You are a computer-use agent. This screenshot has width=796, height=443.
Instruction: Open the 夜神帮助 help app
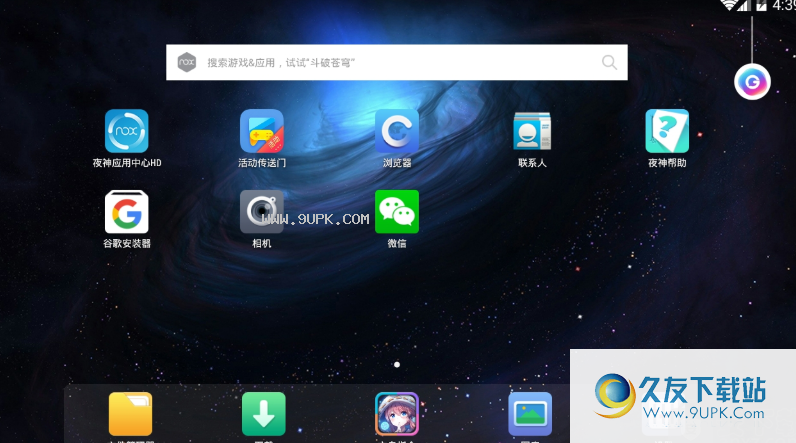coord(667,131)
